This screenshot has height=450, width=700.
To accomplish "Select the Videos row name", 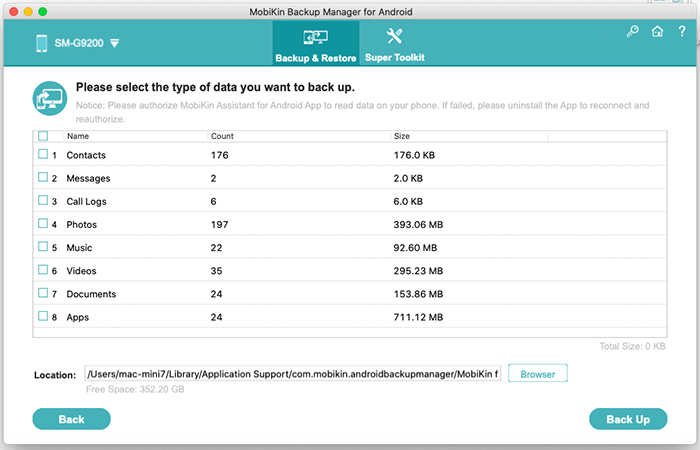I will pyautogui.click(x=81, y=271).
